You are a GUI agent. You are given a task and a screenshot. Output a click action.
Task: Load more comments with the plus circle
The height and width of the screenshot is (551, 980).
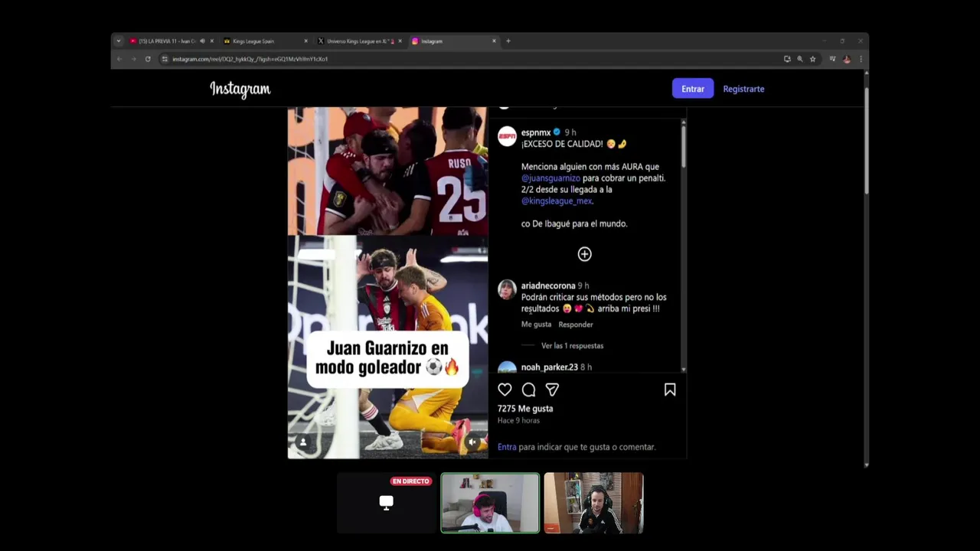click(584, 254)
